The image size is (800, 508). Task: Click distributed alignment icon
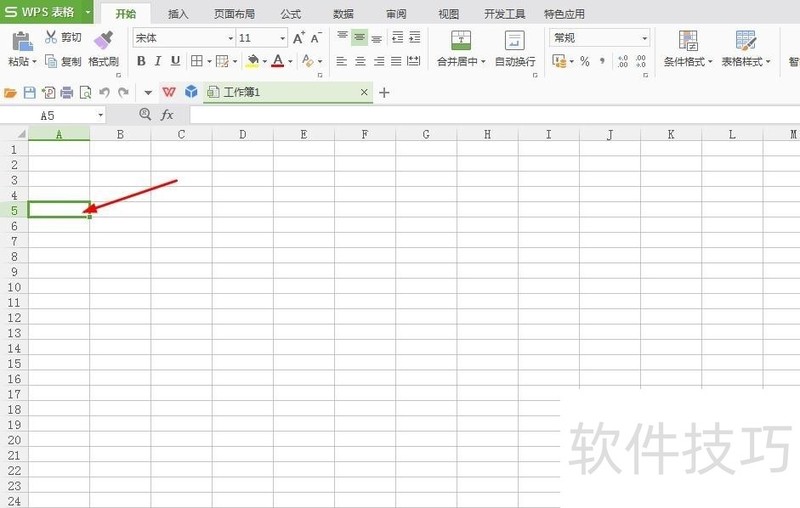tap(414, 61)
